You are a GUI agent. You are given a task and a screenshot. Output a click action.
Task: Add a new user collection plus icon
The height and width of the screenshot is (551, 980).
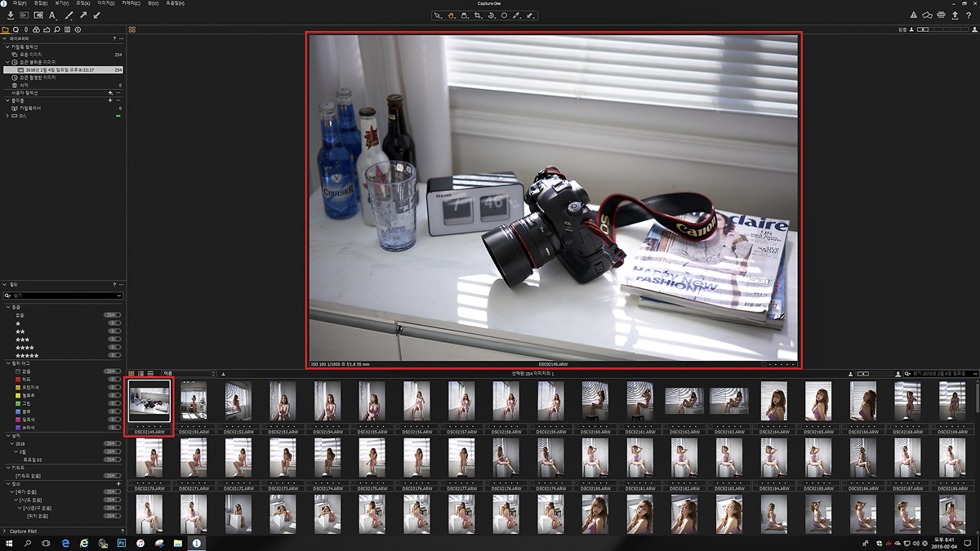click(109, 93)
